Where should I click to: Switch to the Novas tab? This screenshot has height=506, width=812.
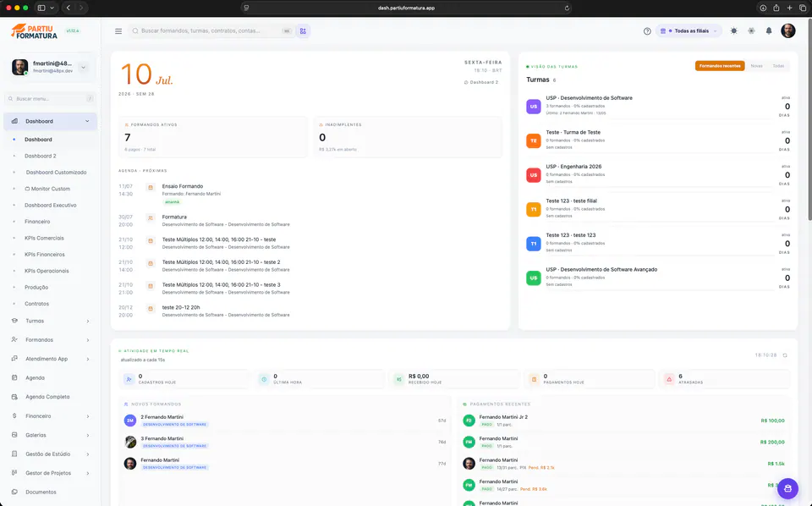tap(756, 66)
